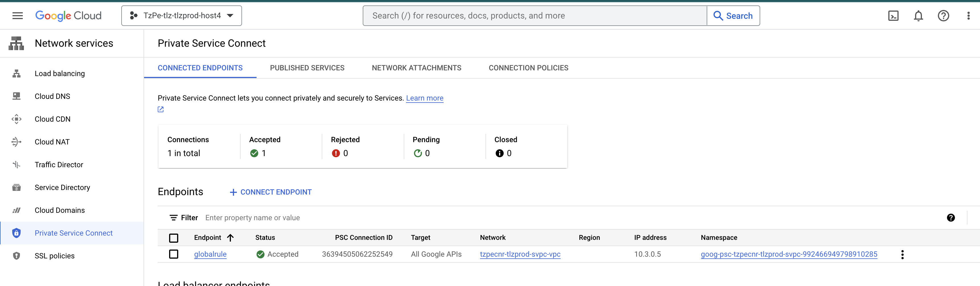This screenshot has width=980, height=286.
Task: Open the filter help question mark
Action: 951,217
